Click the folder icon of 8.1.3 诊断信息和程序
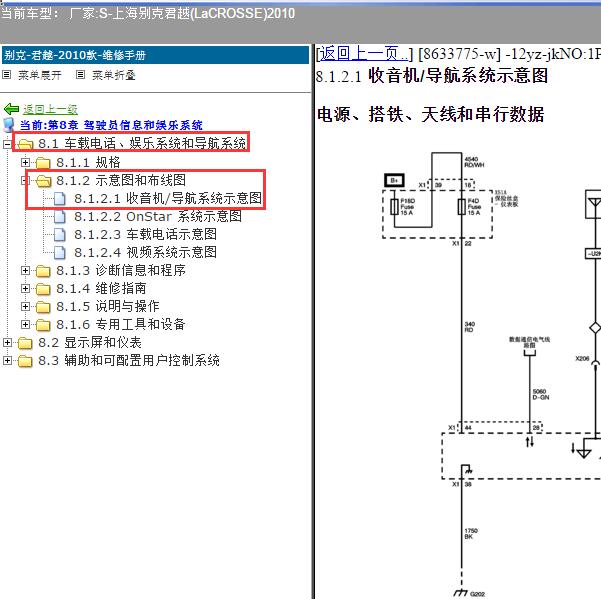Viewport: 601px width, 599px height. (x=43, y=271)
